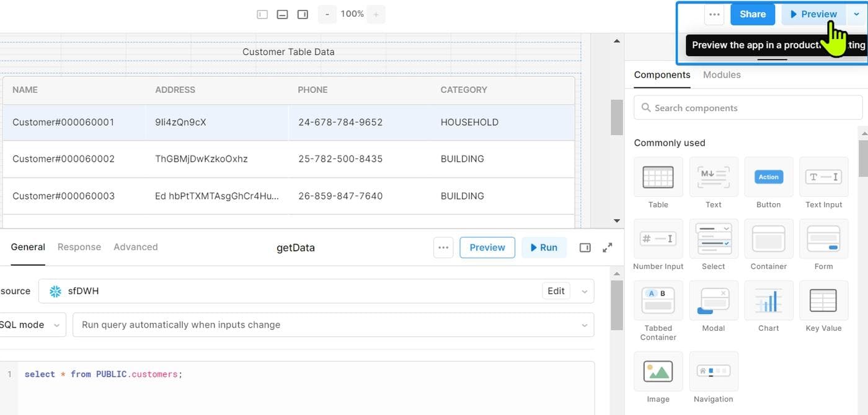
Task: Open the Response tab
Action: [x=79, y=247]
